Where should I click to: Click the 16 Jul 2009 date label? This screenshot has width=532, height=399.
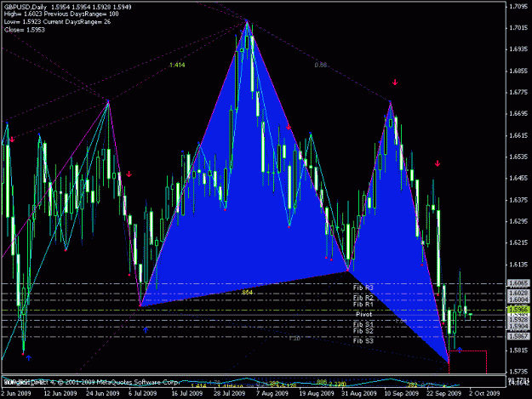[x=187, y=393]
